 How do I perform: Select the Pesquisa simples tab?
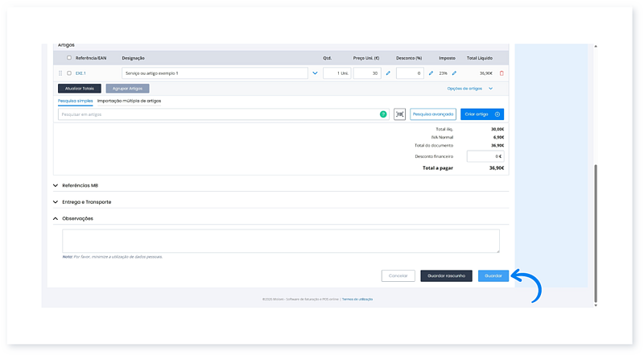click(75, 101)
